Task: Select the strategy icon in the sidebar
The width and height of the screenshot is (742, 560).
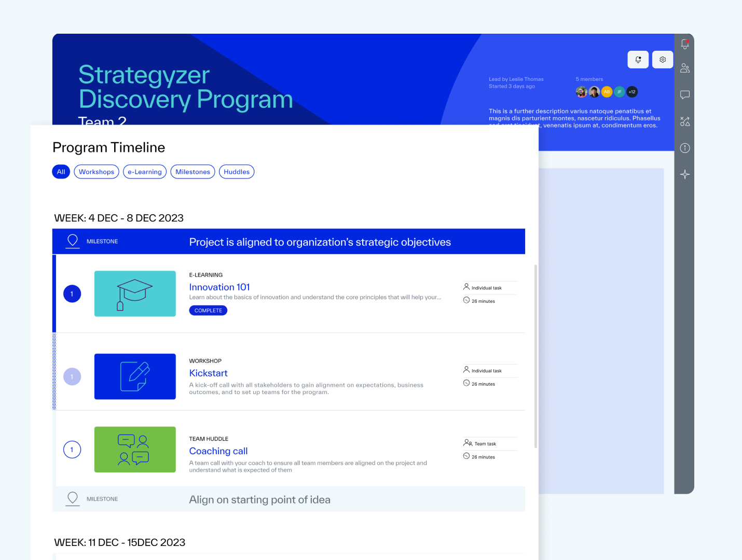Action: (684, 121)
